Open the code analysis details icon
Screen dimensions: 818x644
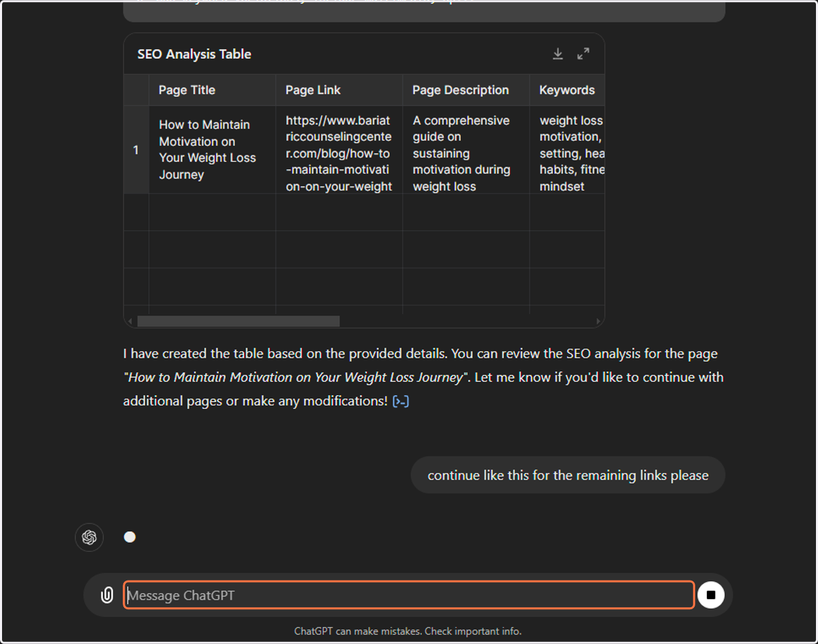[401, 401]
